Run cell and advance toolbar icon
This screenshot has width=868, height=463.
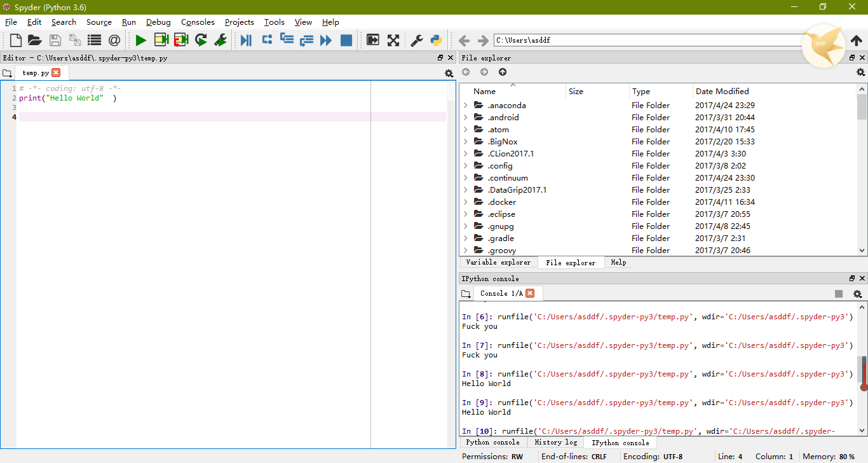click(181, 40)
